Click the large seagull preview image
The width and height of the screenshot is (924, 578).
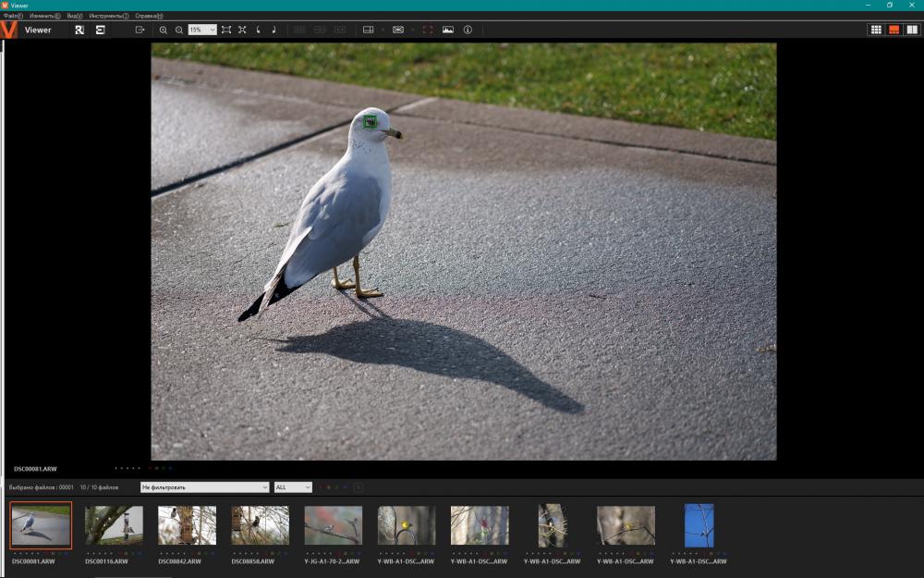tap(464, 252)
